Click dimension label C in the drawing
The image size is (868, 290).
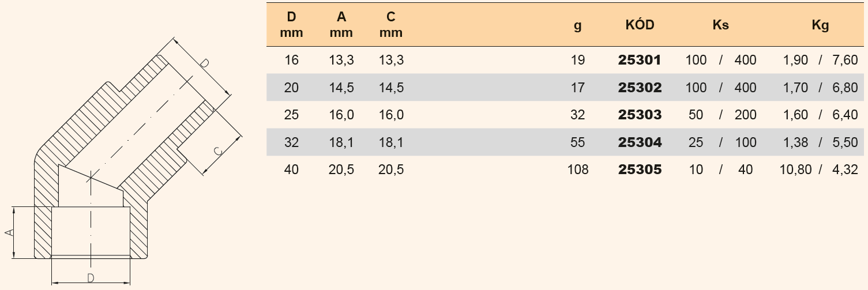pos(217,152)
